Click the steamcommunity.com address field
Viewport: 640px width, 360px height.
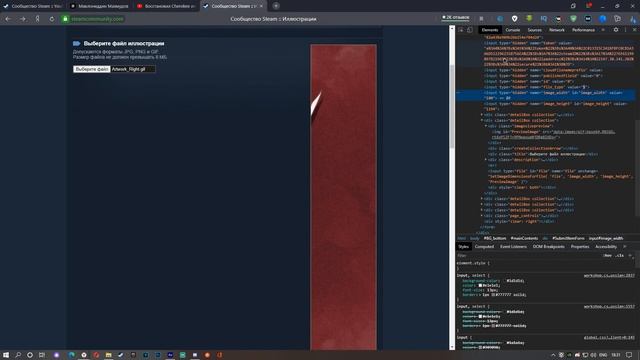[x=97, y=19]
